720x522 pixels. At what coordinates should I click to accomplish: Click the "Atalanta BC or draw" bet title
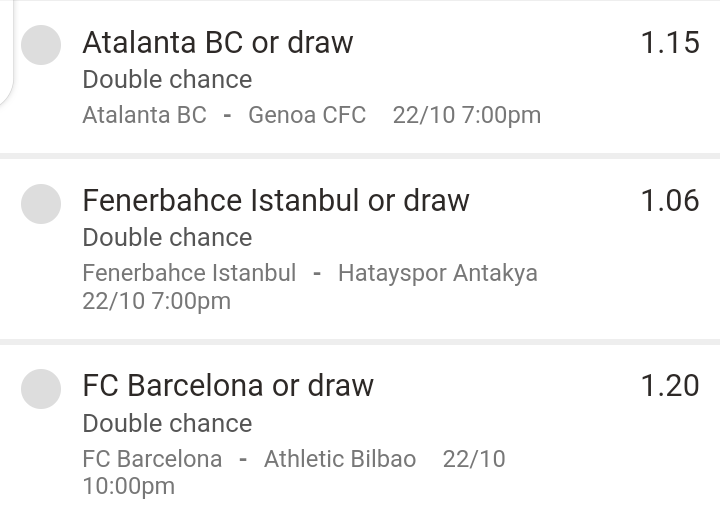point(217,43)
